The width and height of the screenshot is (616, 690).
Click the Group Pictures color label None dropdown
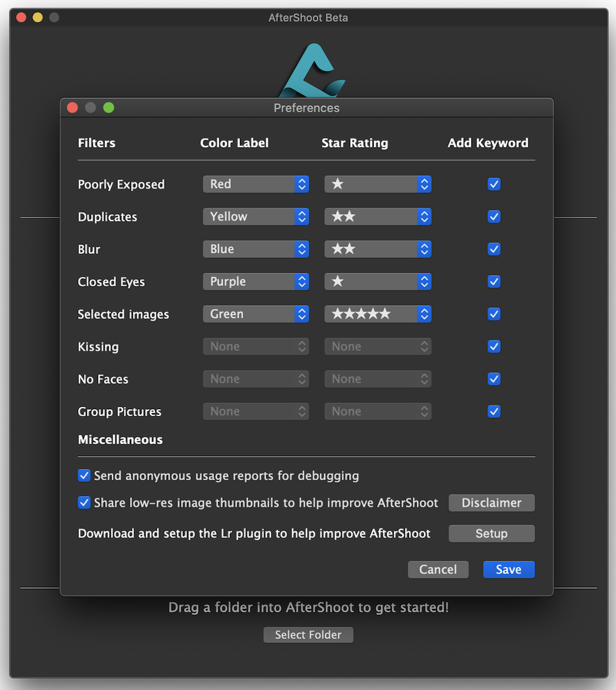click(256, 411)
